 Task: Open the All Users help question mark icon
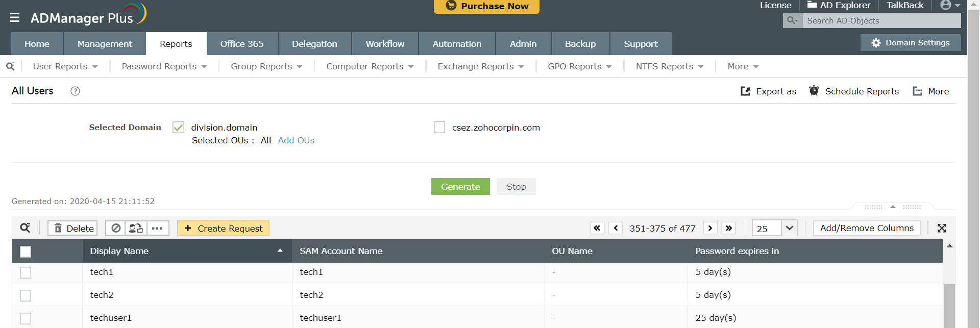[x=75, y=91]
